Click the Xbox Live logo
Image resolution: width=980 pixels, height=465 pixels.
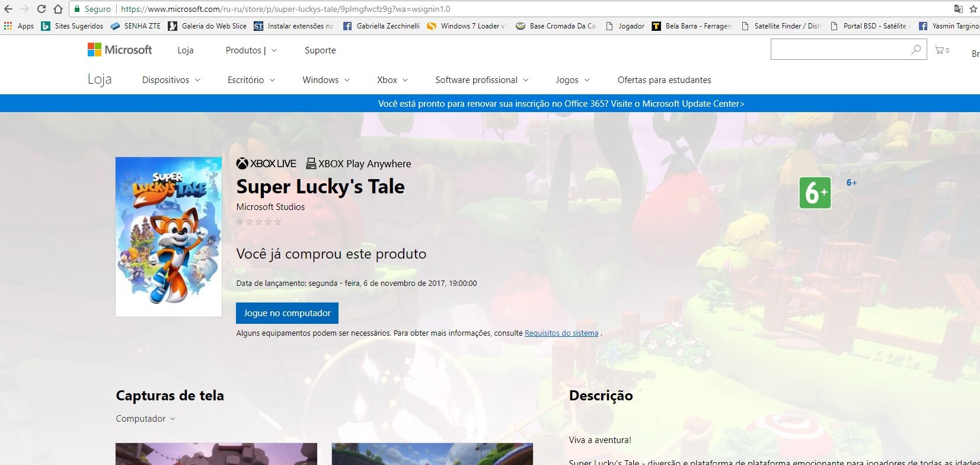266,164
